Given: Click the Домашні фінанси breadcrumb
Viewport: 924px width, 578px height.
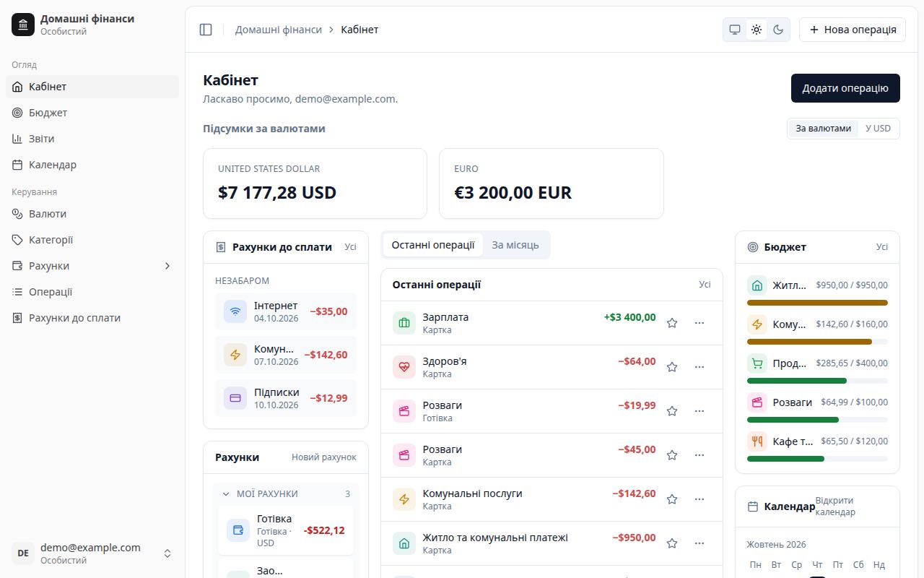Looking at the screenshot, I should point(279,30).
